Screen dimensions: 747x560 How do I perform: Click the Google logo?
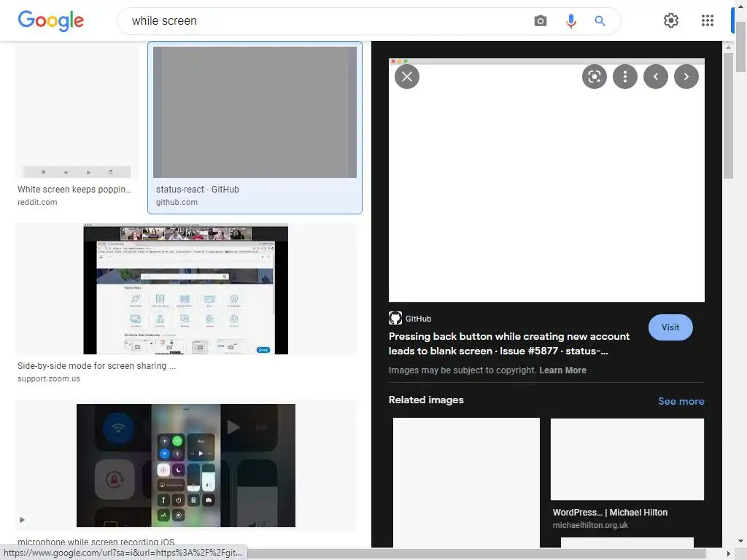point(50,21)
